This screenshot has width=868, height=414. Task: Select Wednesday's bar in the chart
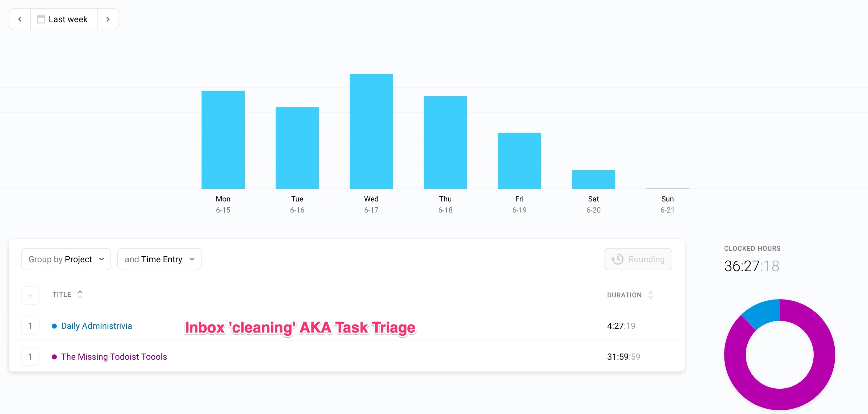point(371,131)
